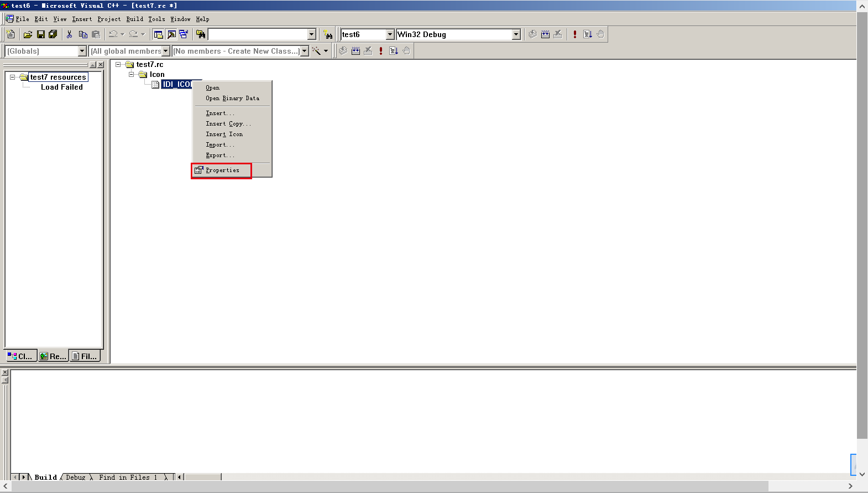
Task: Toggle the Workspace window icon
Action: [159, 34]
